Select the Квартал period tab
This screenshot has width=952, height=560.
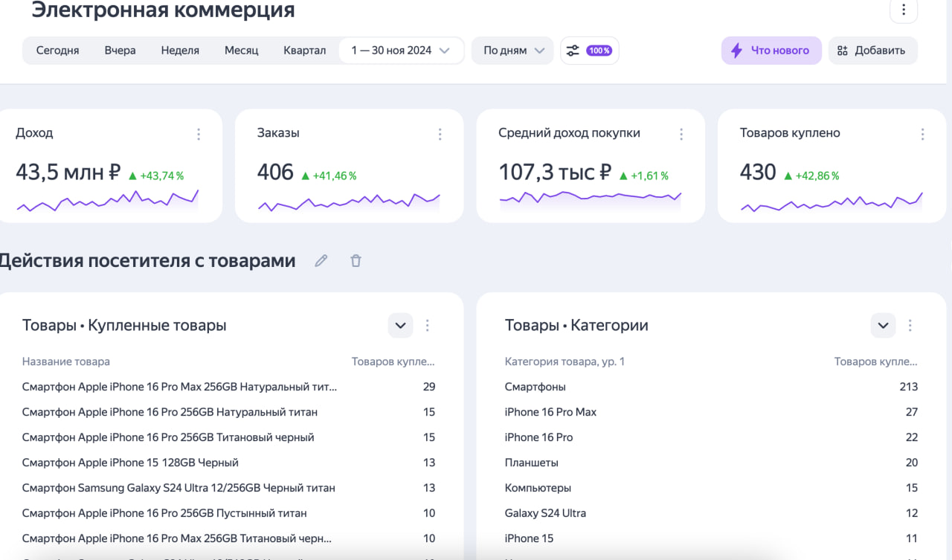[304, 50]
